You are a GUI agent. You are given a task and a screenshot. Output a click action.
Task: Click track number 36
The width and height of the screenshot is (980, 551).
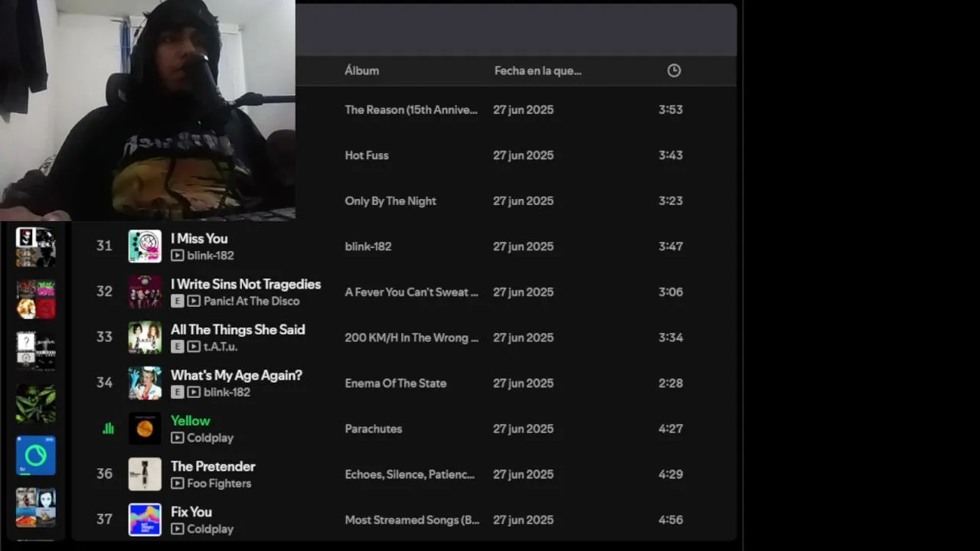(x=104, y=473)
